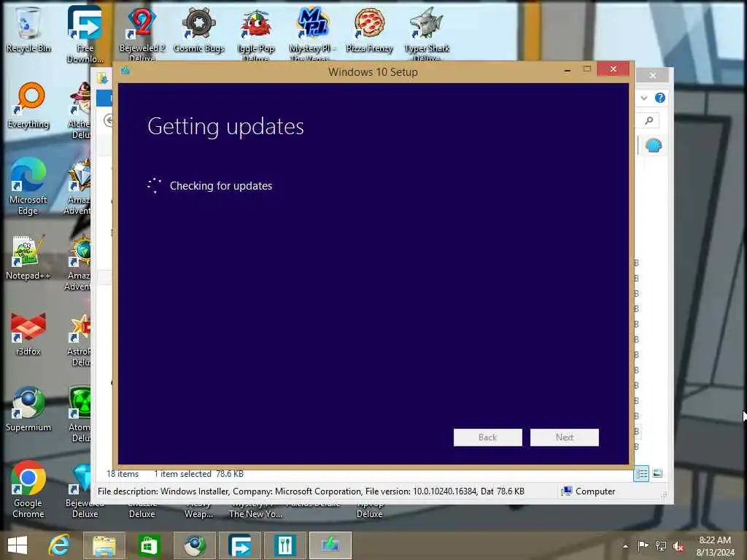Click "1 item selected 78.6 KB" status

pos(198,474)
